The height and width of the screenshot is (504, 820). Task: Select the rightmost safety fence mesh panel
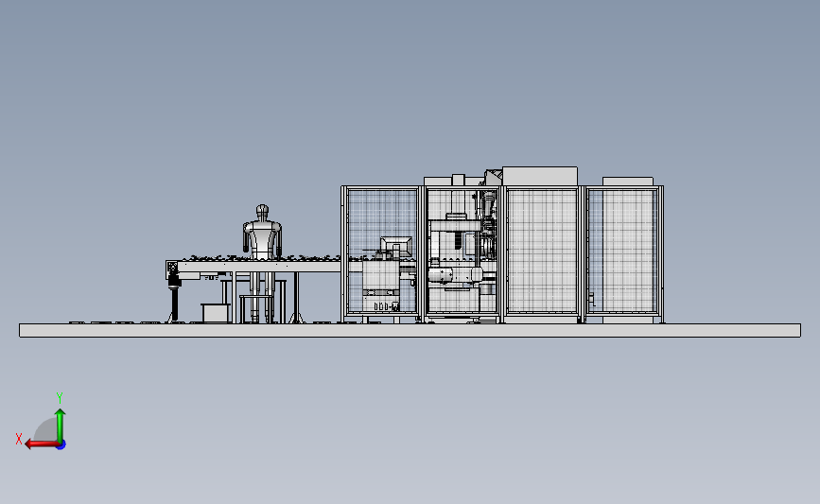tap(621, 250)
